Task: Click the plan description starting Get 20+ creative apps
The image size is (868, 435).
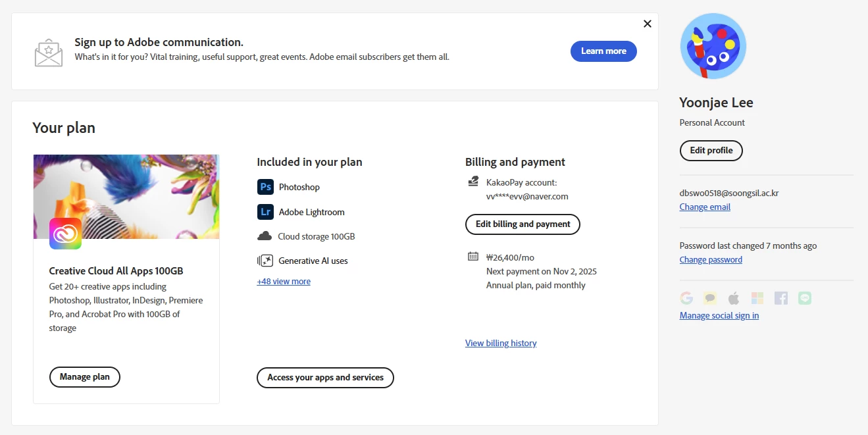Action: point(126,307)
